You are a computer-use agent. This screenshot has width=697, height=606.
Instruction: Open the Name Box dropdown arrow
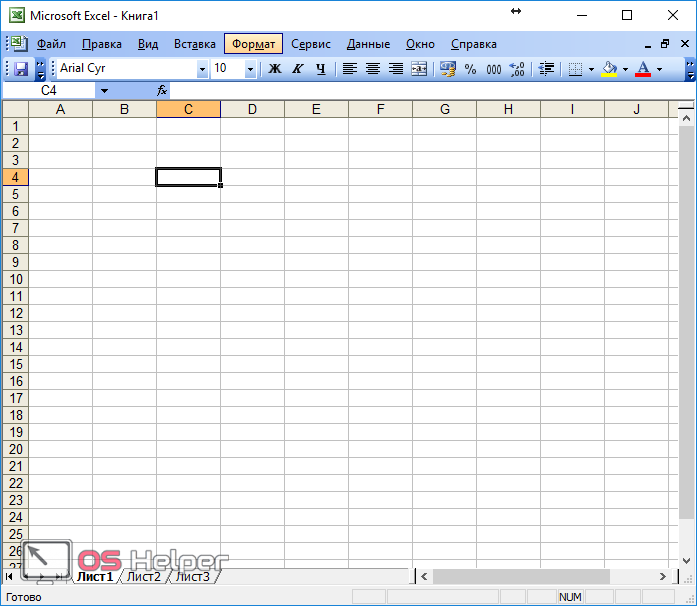tap(104, 91)
